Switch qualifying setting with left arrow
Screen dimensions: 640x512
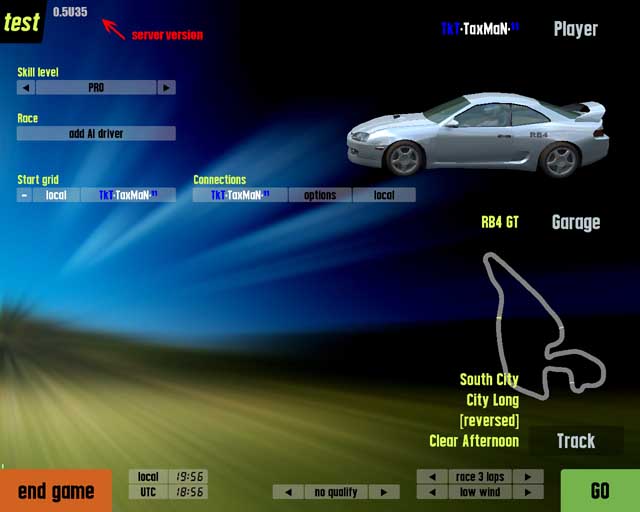coord(289,492)
